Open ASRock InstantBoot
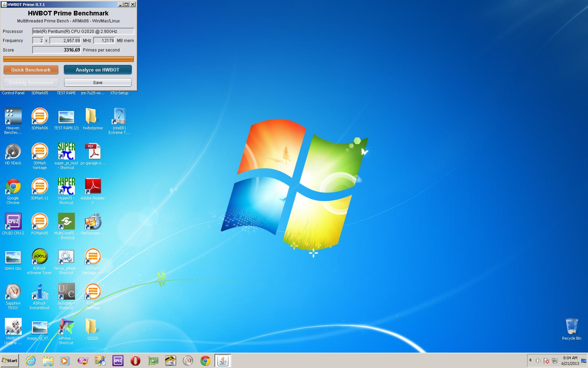 (40, 296)
